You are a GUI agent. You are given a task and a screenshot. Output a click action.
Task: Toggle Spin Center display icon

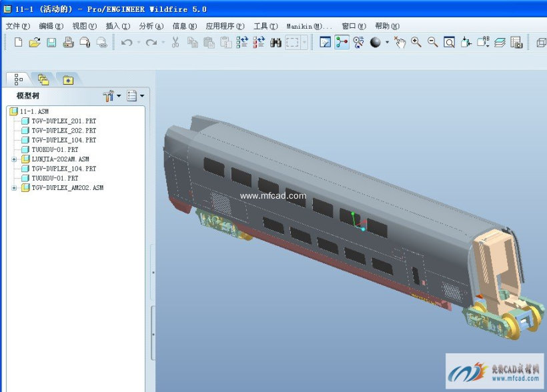tap(342, 43)
